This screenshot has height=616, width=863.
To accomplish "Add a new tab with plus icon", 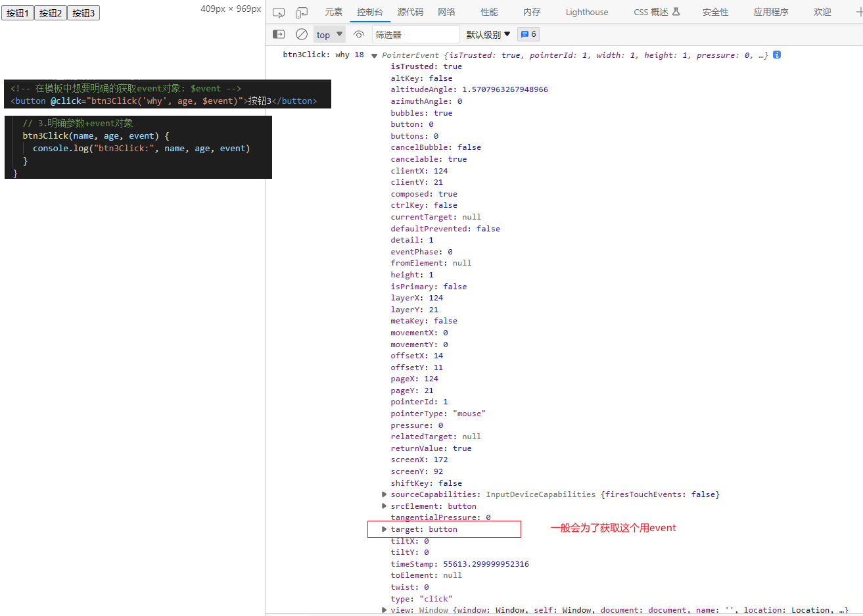I will click(859, 12).
